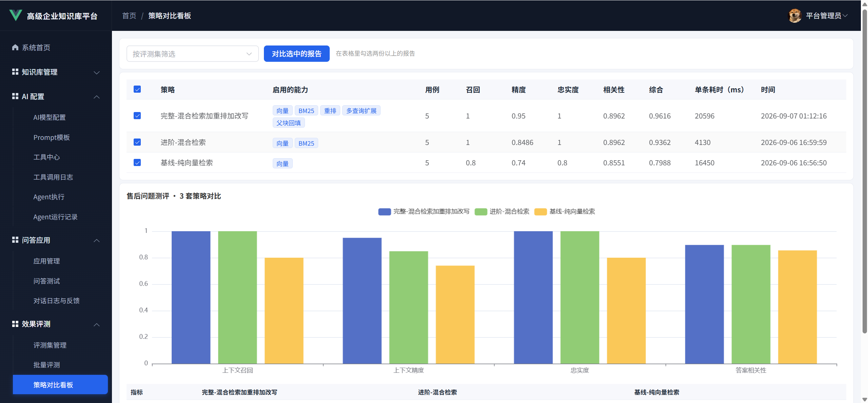Uncheck the 完整-混合检索加重排加改写 row checkbox
The width and height of the screenshot is (868, 403).
(137, 116)
